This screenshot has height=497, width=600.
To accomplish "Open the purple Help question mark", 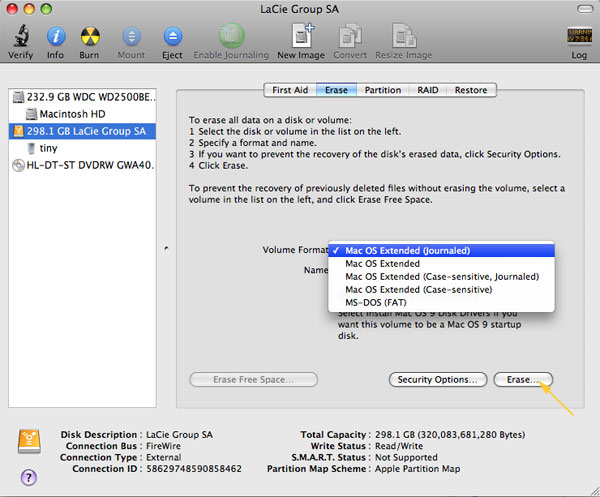I will coord(29,477).
